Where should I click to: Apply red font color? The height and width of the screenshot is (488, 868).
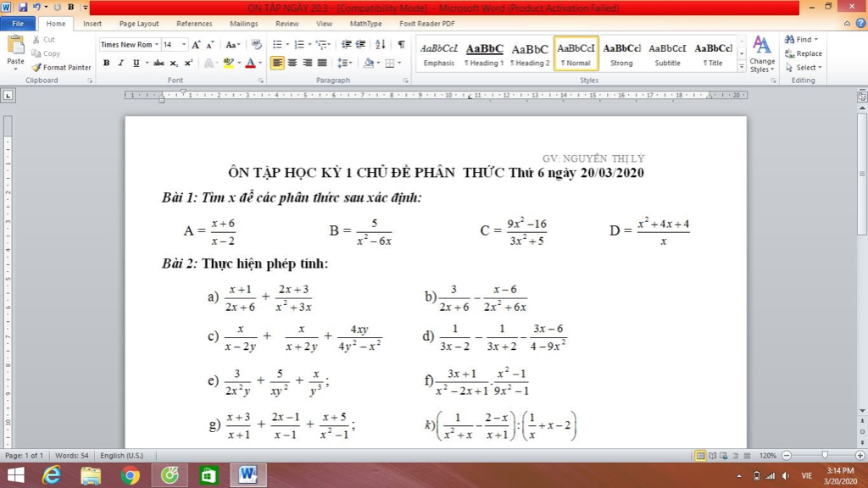250,63
